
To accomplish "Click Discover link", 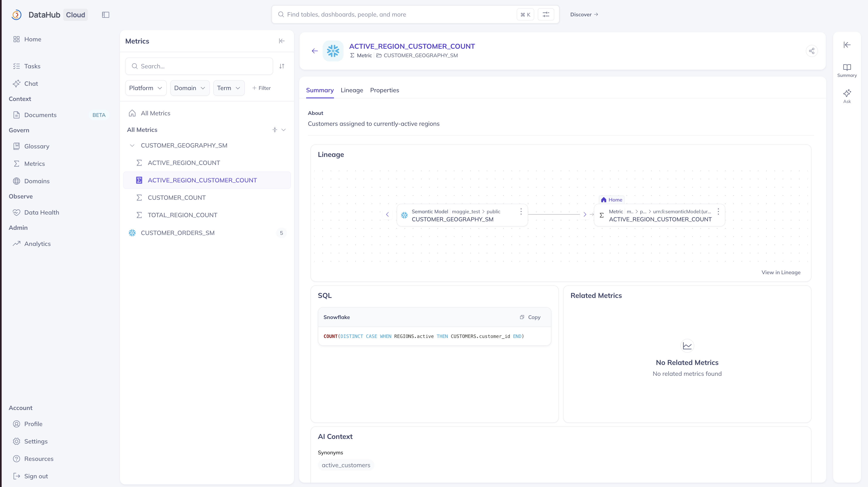I will [x=584, y=15].
